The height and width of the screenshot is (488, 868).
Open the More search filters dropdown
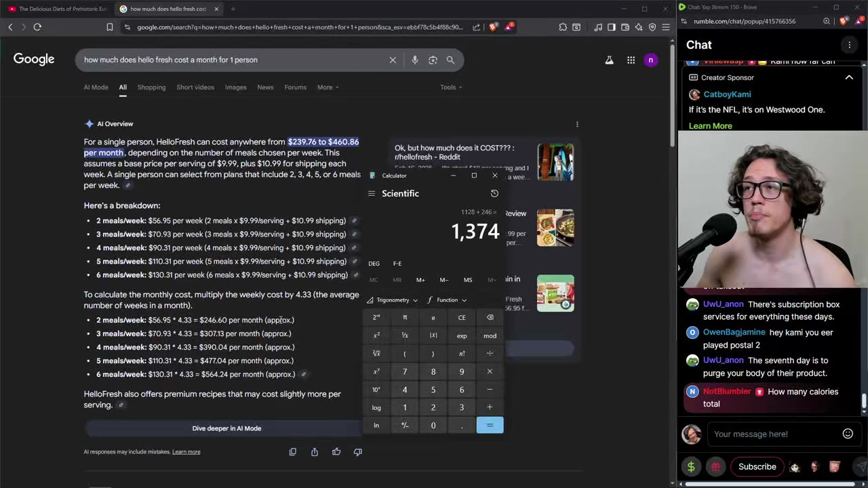click(328, 87)
